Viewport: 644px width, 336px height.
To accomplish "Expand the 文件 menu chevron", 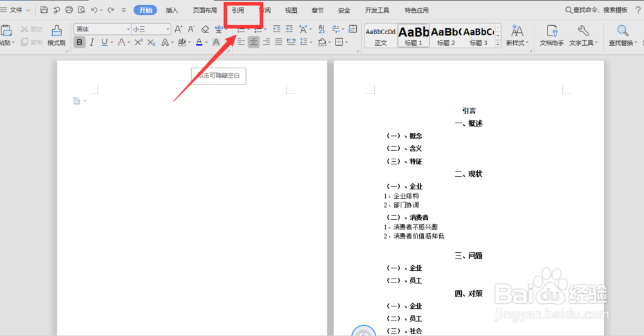I will point(28,10).
